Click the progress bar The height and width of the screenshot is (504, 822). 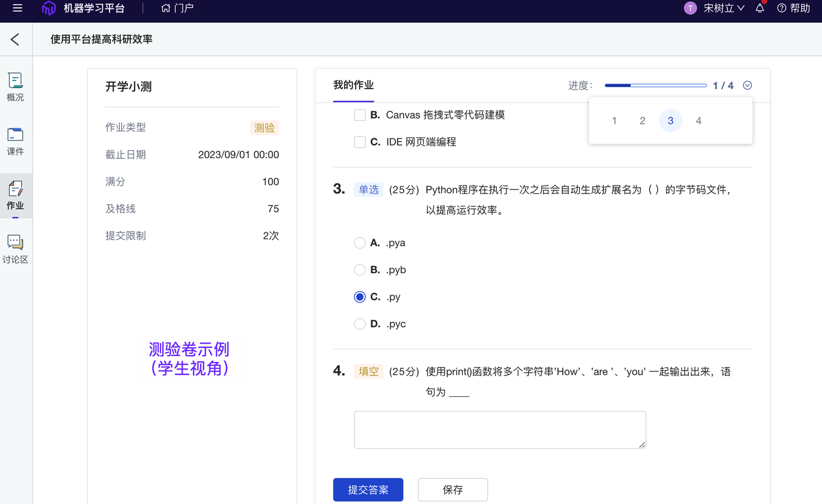tap(655, 86)
